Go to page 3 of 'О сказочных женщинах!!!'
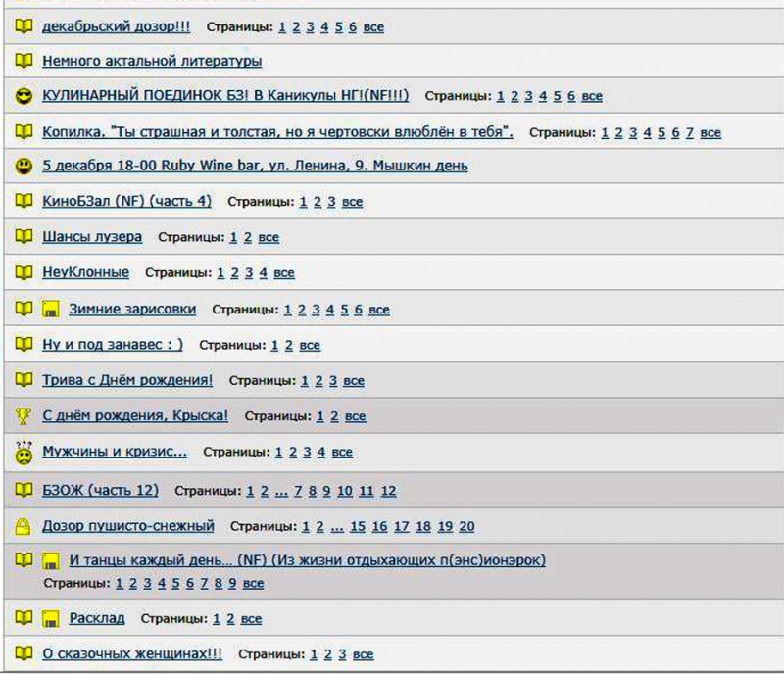 [x=342, y=654]
